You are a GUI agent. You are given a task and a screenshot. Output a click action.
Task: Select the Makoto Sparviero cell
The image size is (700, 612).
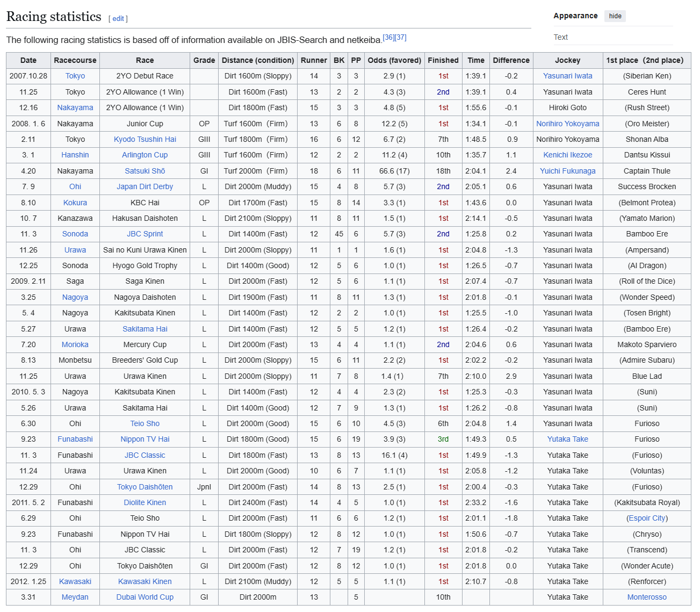pos(647,345)
